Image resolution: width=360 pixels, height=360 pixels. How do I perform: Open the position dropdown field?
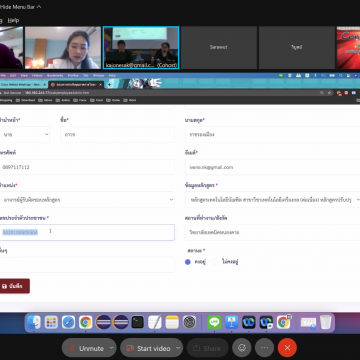pos(87,200)
